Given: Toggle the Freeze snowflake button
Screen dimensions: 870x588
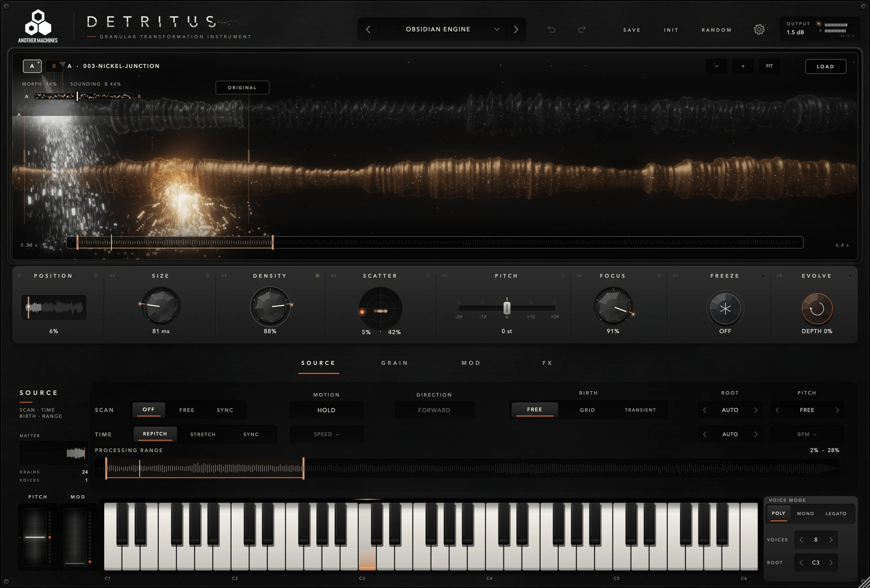Looking at the screenshot, I should [x=725, y=309].
